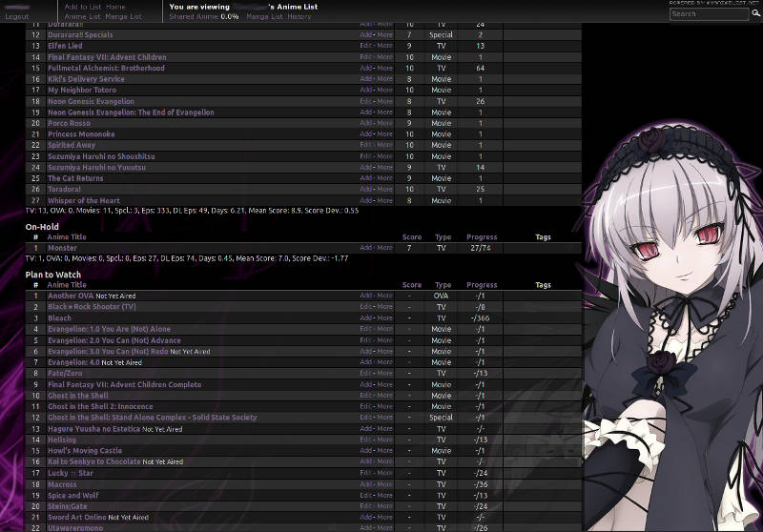Open Monster in the On-Hold list

pos(62,248)
